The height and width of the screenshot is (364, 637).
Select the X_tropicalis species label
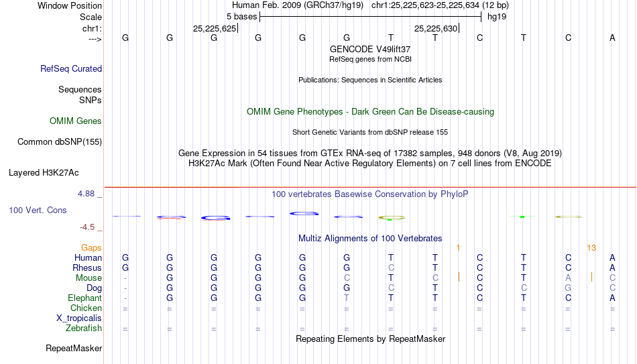point(79,318)
